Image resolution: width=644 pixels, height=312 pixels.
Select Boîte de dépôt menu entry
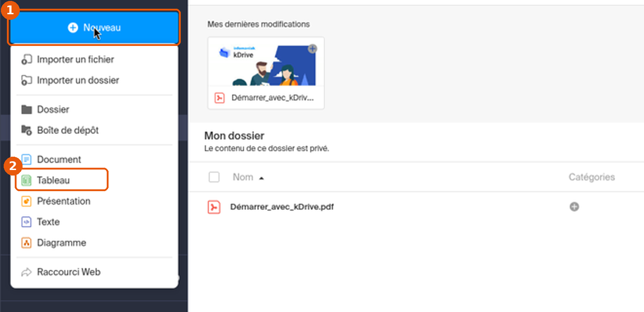94,130
